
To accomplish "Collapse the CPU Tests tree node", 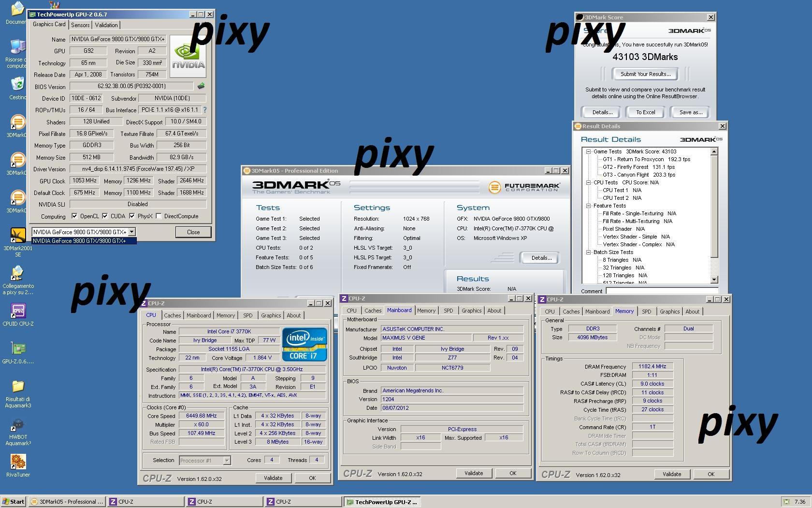I will pyautogui.click(x=589, y=182).
